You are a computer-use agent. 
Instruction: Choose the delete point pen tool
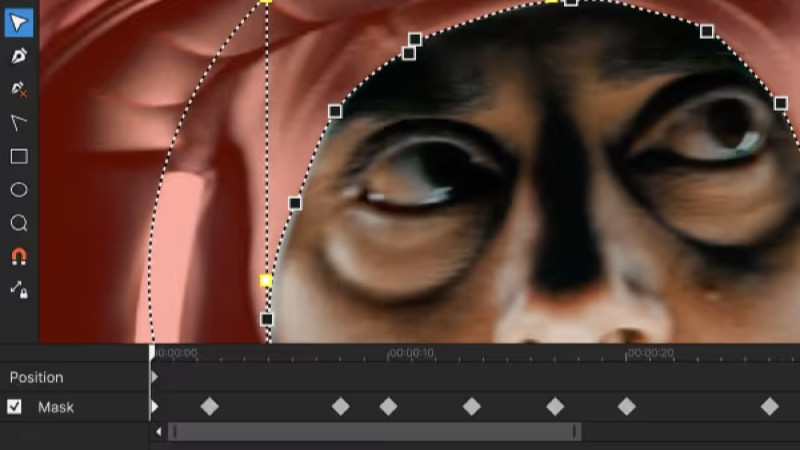pyautogui.click(x=19, y=89)
